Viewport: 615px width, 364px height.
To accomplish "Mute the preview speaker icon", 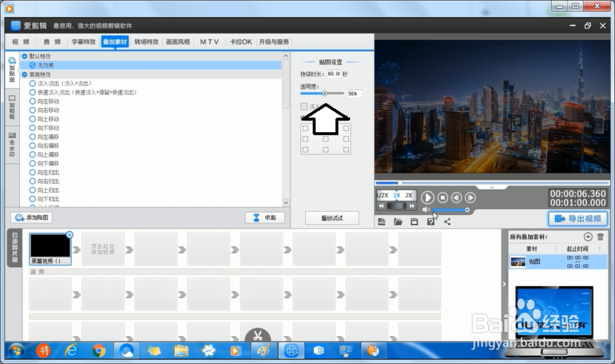I will [x=426, y=210].
